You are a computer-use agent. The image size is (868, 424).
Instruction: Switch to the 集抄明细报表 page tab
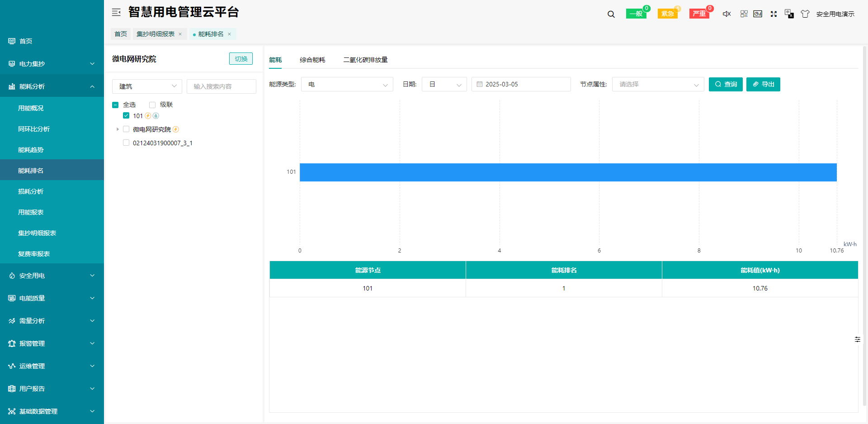click(156, 34)
